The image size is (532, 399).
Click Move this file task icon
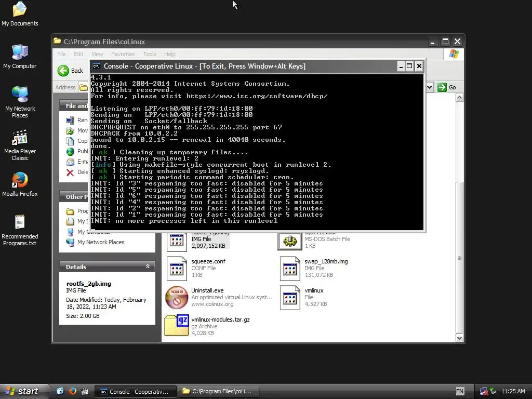[x=70, y=130]
